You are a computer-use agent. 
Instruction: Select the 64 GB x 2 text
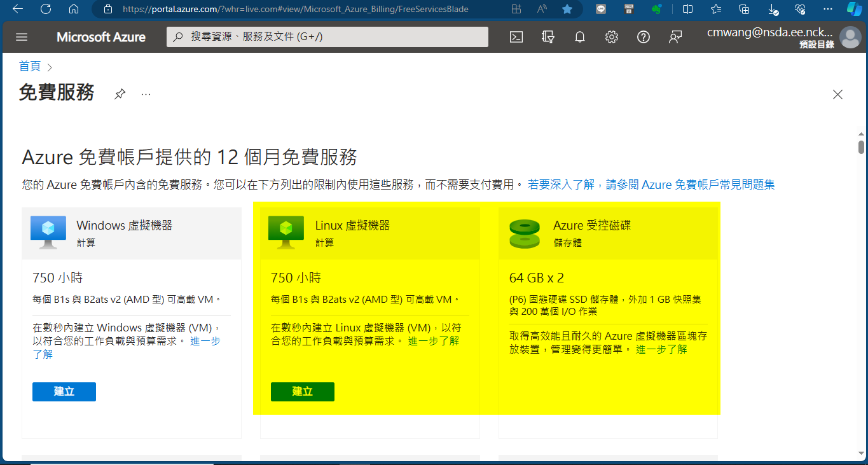(x=537, y=278)
